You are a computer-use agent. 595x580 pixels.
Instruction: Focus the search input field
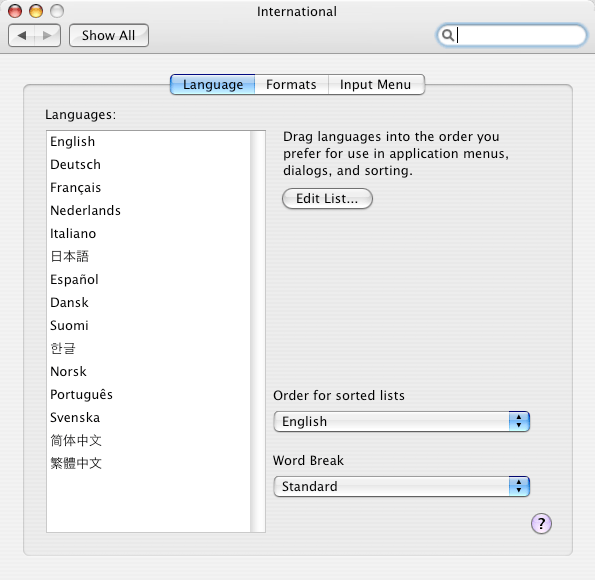pyautogui.click(x=511, y=35)
